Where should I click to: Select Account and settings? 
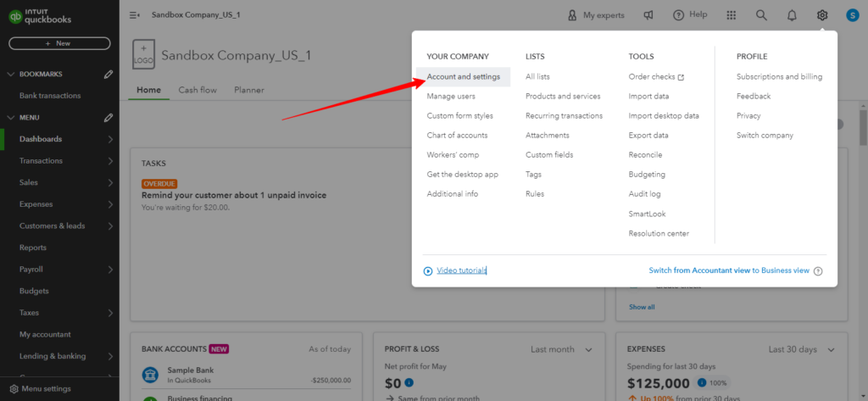click(x=464, y=76)
